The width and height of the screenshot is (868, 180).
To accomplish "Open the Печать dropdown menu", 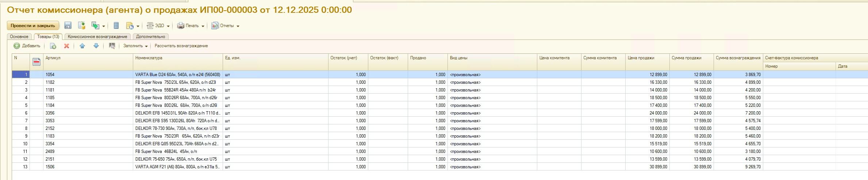I will [191, 26].
